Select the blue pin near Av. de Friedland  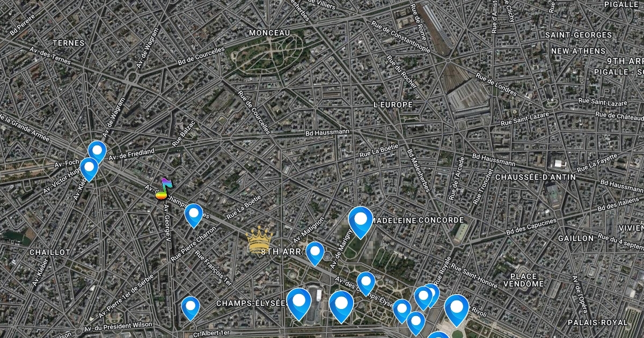click(x=97, y=152)
